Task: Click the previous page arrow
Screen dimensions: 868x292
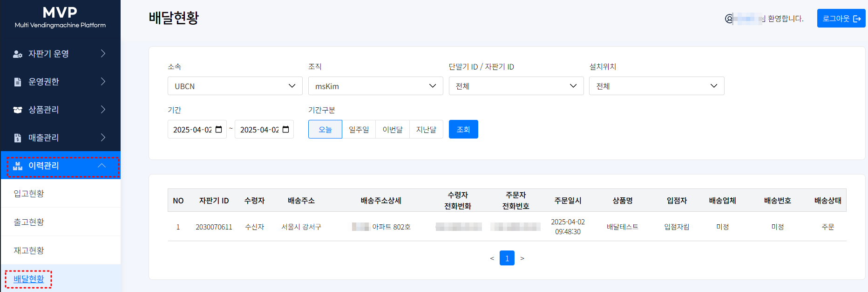Action: pos(492,258)
